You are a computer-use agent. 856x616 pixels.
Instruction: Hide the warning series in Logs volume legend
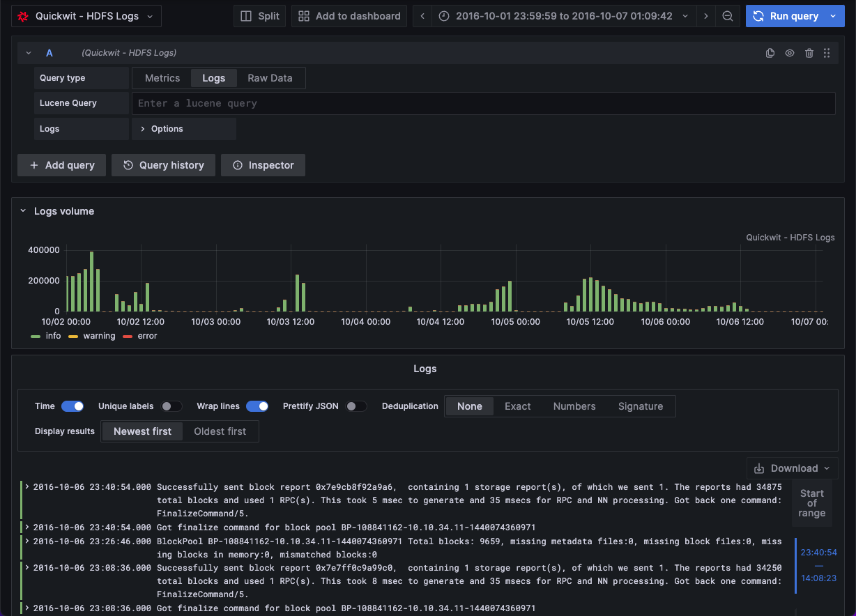99,335
